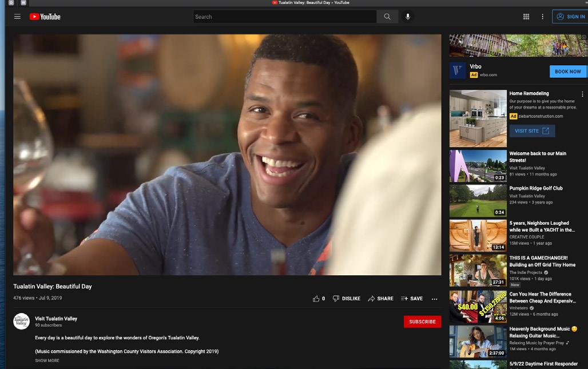Open Relaxing Music by Prayer Pray channel

point(537,343)
